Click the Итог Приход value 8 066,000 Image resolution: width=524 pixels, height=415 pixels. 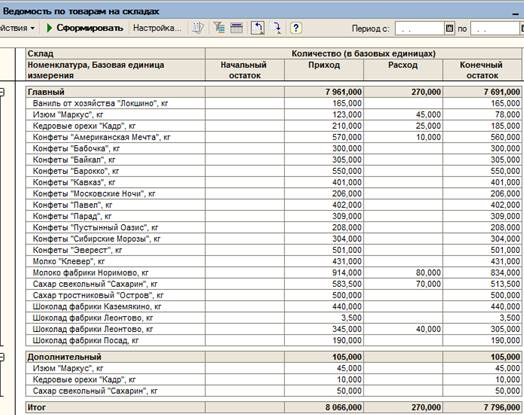tap(344, 407)
